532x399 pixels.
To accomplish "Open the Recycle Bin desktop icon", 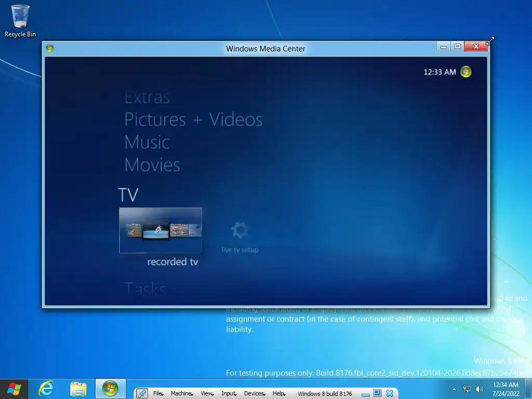I will click(20, 20).
